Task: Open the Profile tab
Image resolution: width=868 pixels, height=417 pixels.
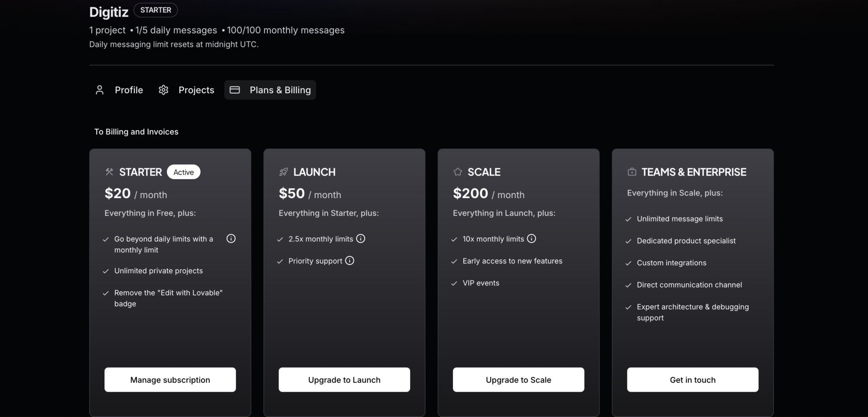Action: click(129, 90)
